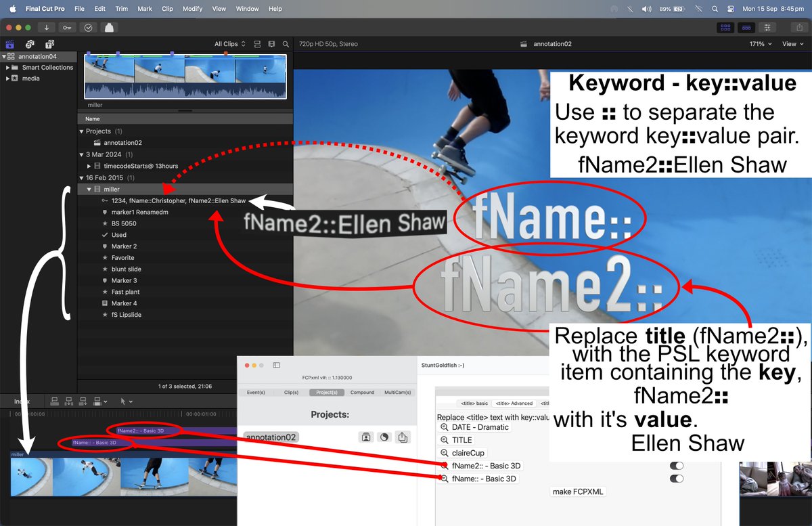Insert clip into storyline icon
The height and width of the screenshot is (526, 812).
click(x=69, y=401)
